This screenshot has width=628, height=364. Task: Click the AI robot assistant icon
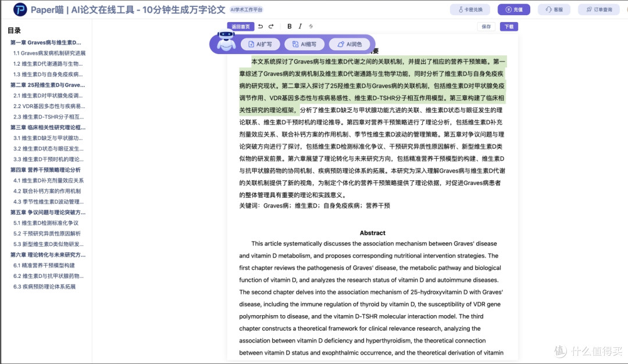point(226,41)
